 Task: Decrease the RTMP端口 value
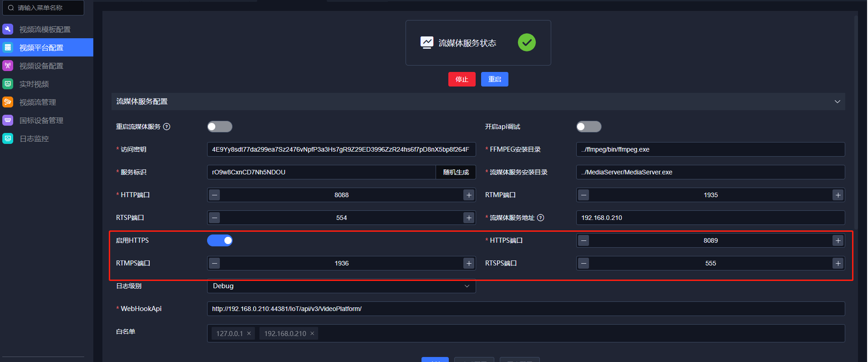point(584,195)
